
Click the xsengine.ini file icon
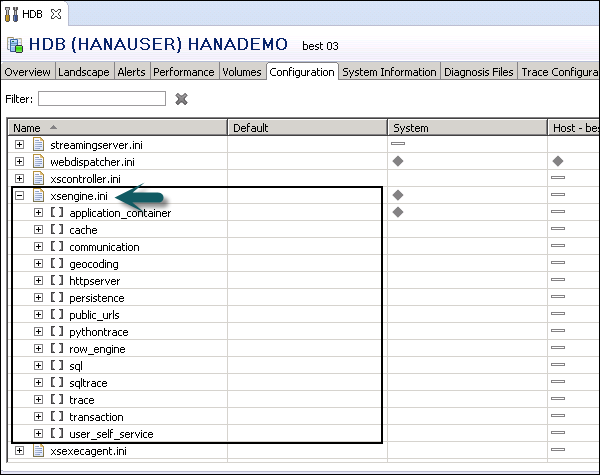(38, 195)
